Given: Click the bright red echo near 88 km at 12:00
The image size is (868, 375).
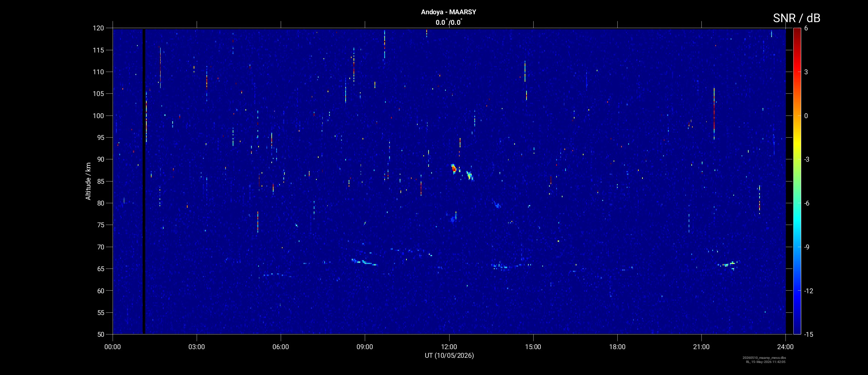Looking at the screenshot, I should click(x=454, y=169).
